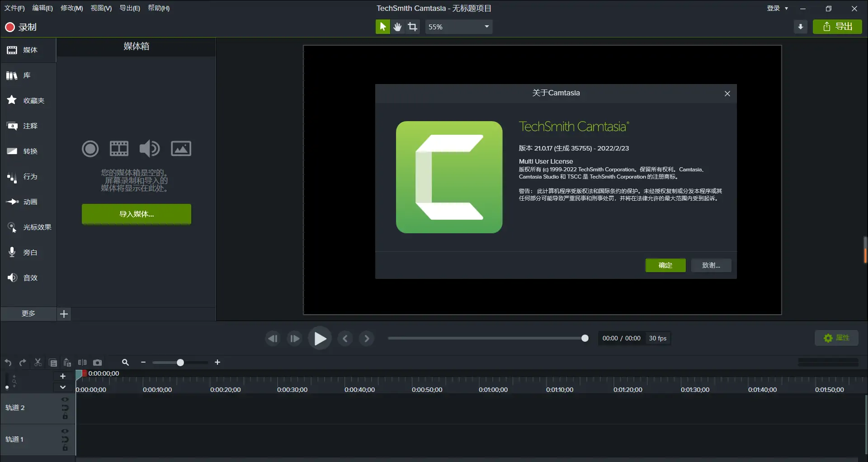This screenshot has height=462, width=868.
Task: Open the 属性 Properties panel
Action: tap(836, 338)
